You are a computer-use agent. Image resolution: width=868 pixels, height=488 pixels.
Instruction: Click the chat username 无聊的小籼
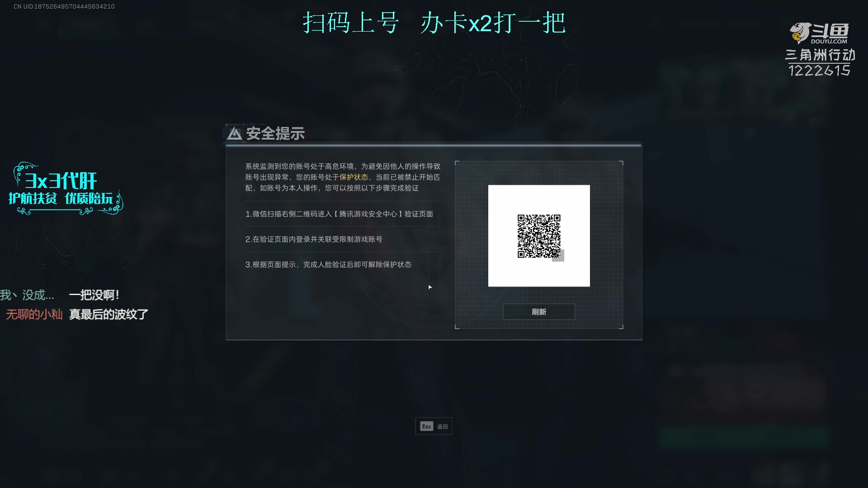[x=34, y=314]
